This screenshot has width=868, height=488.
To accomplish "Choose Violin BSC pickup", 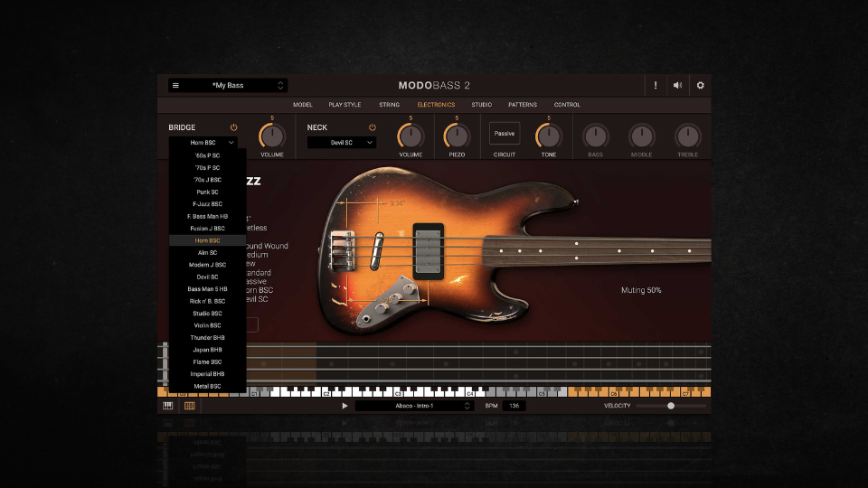I will click(207, 325).
